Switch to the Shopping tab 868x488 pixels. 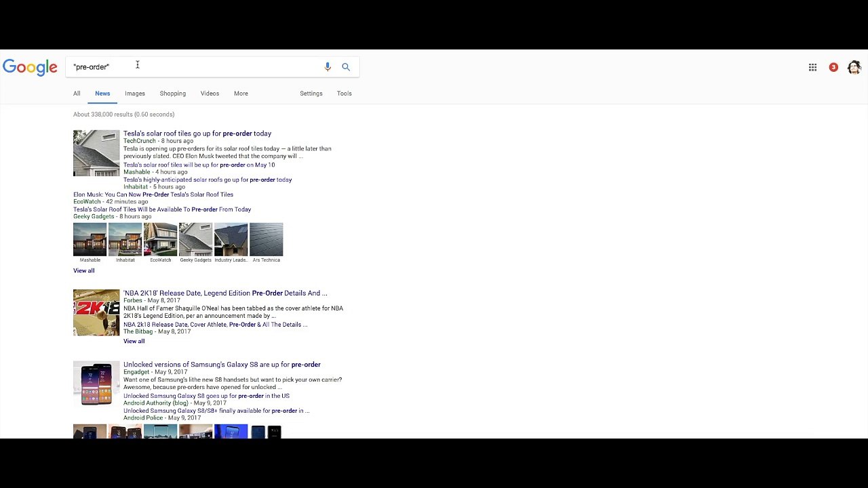tap(173, 94)
